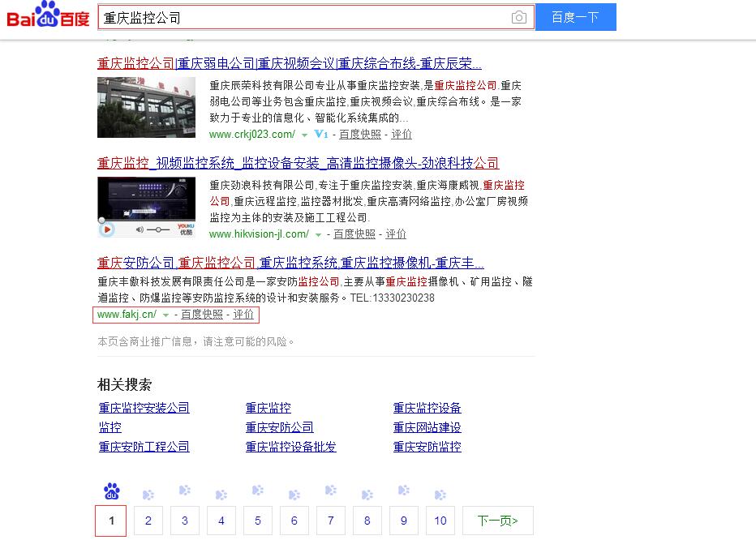Image resolution: width=756 pixels, height=540 pixels.
Task: Click the Baidu paw icon above page 1
Action: point(111,491)
